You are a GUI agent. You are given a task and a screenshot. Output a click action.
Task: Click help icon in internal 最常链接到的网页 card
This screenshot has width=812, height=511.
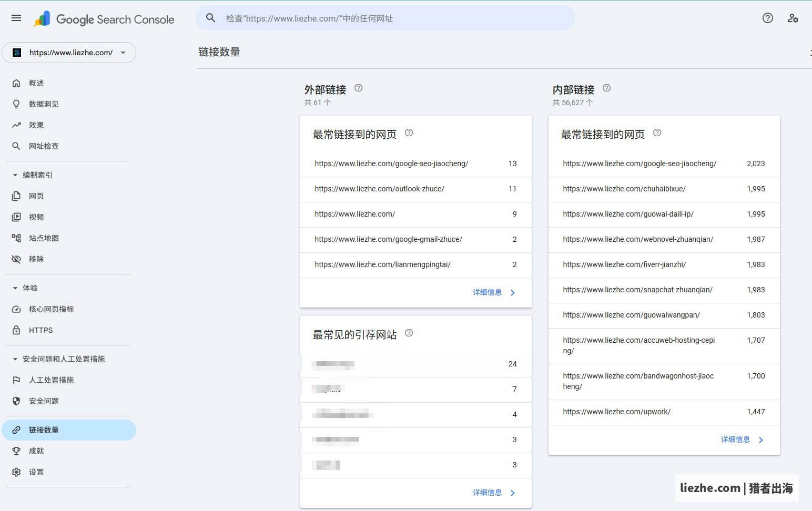point(657,133)
